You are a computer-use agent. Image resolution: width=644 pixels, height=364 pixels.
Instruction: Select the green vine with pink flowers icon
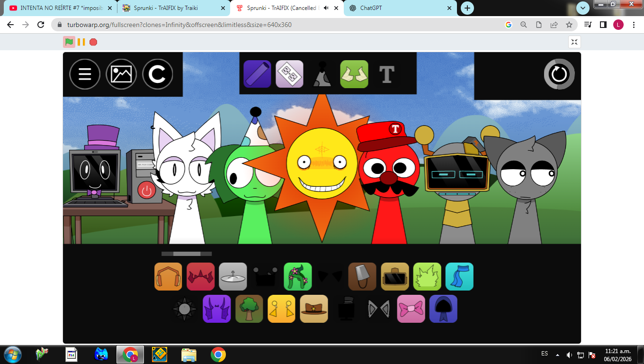click(x=298, y=276)
